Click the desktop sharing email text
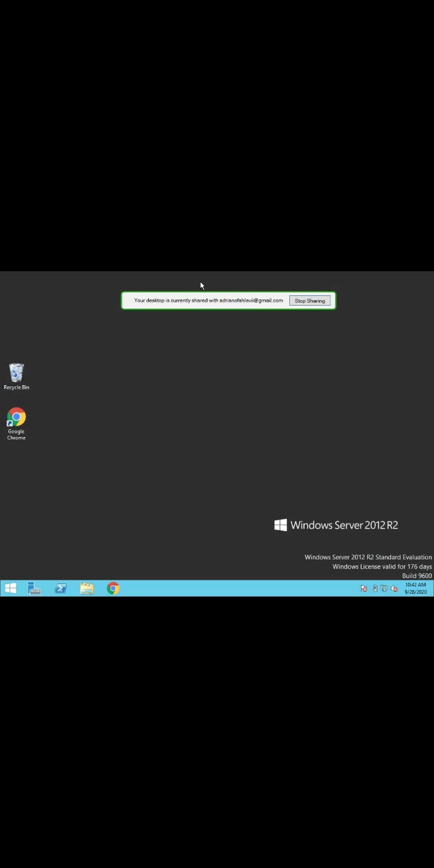434x868 pixels. (209, 301)
